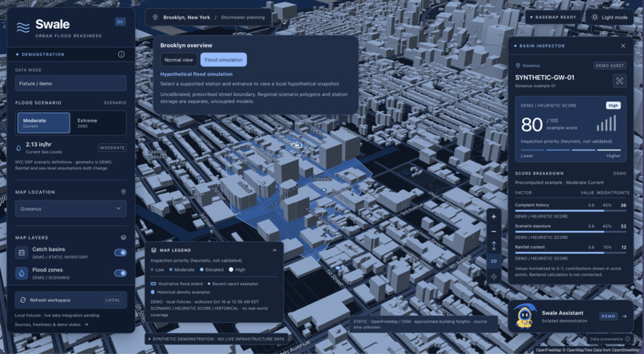Image resolution: width=644 pixels, height=354 pixels.
Task: Click the Complaint history progress bar
Action: tap(570, 211)
